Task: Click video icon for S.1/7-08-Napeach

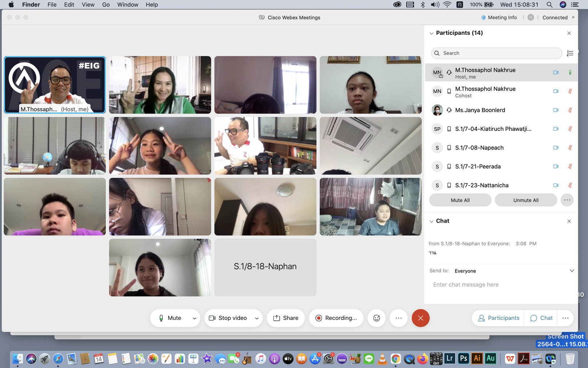Action: point(556,148)
